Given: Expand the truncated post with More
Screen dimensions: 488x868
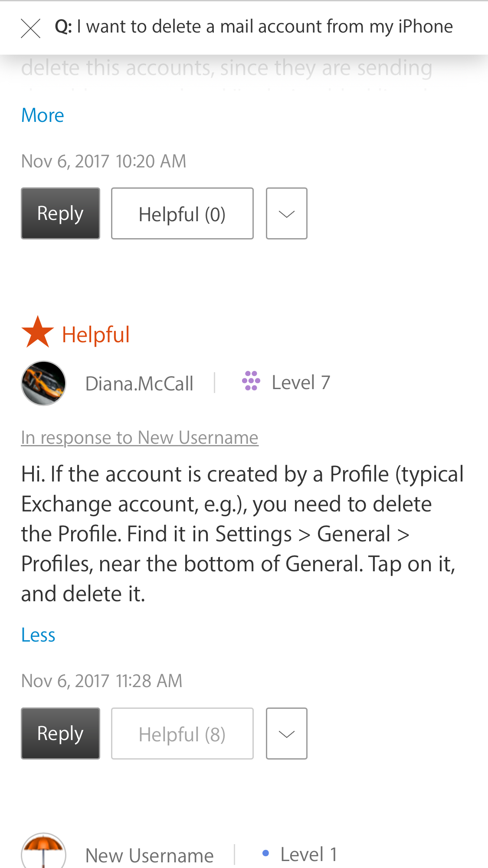Looking at the screenshot, I should pyautogui.click(x=43, y=115).
